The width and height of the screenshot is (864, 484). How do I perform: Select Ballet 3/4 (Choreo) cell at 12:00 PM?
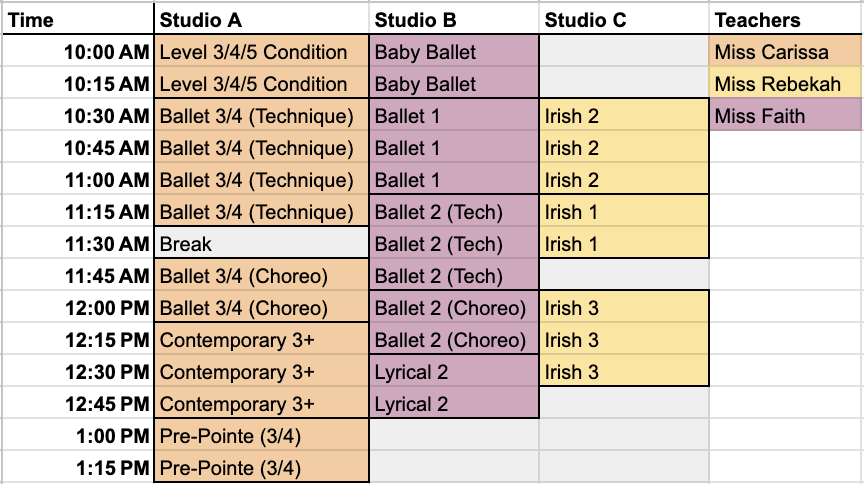point(262,308)
